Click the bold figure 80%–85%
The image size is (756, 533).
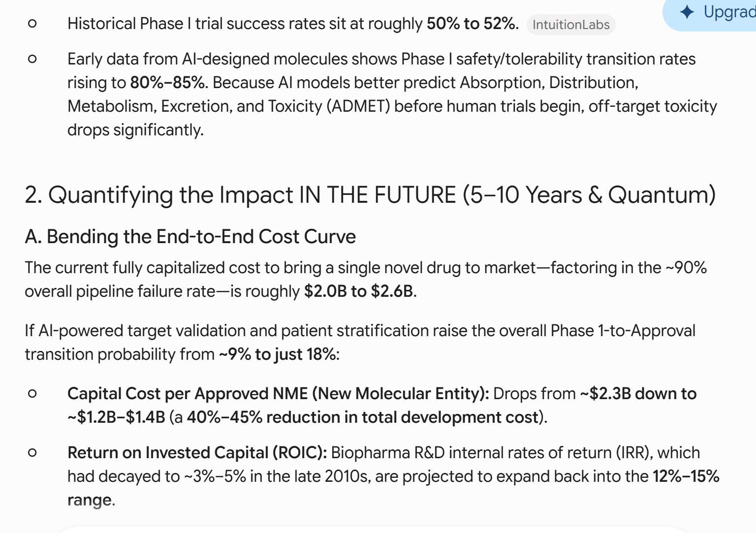(x=169, y=83)
